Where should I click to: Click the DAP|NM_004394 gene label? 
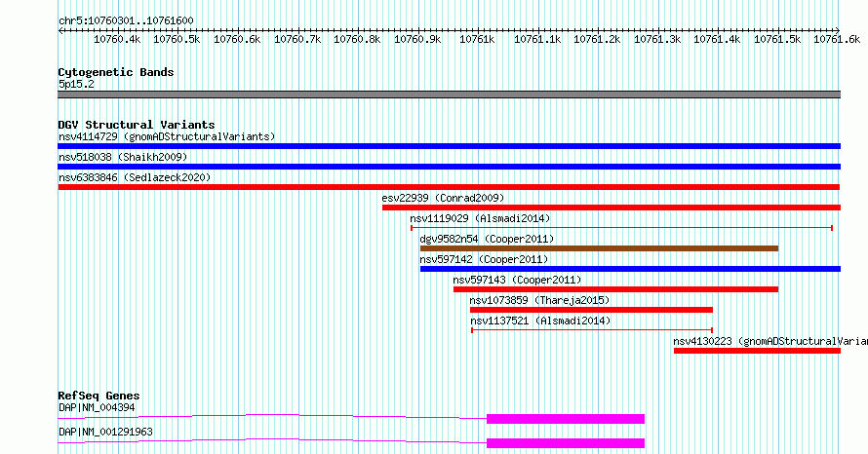pyautogui.click(x=97, y=407)
